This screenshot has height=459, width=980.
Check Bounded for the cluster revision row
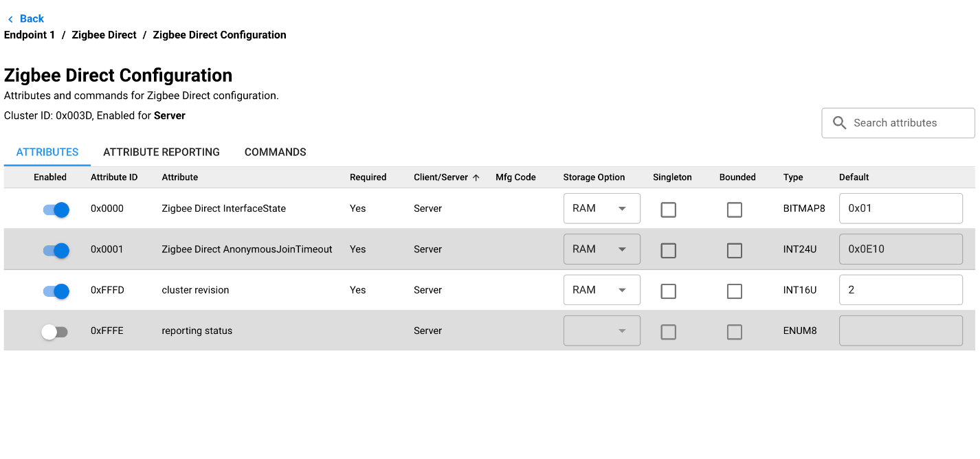(734, 291)
